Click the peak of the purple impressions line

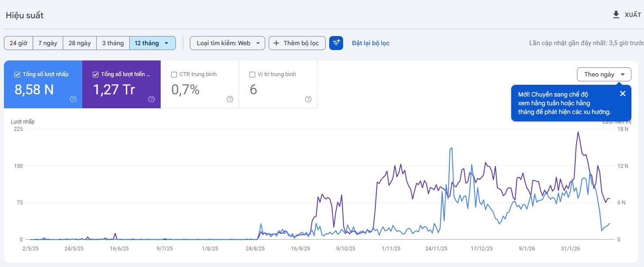pyautogui.click(x=578, y=133)
